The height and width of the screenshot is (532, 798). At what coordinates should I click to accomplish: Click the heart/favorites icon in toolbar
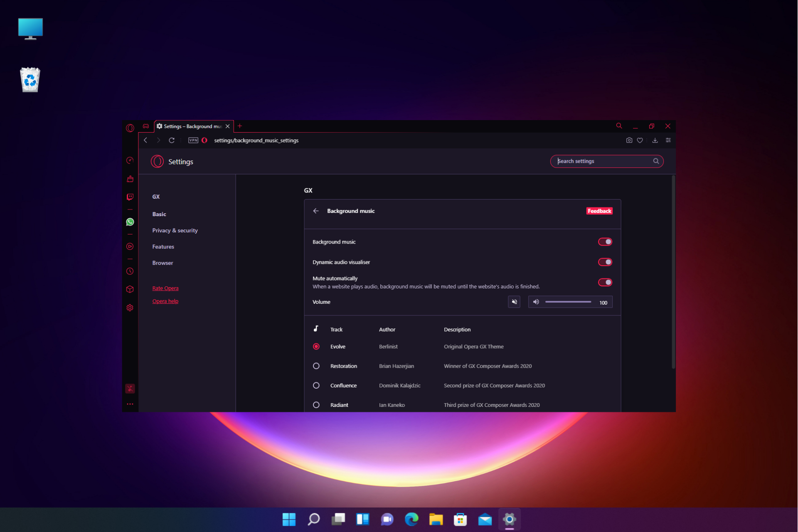640,140
